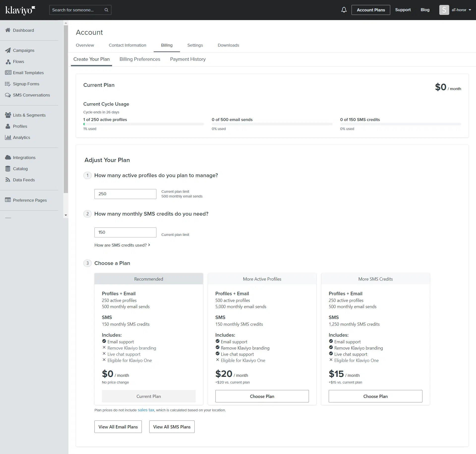Click View All SMS Plans
476x454 pixels.
point(172,427)
